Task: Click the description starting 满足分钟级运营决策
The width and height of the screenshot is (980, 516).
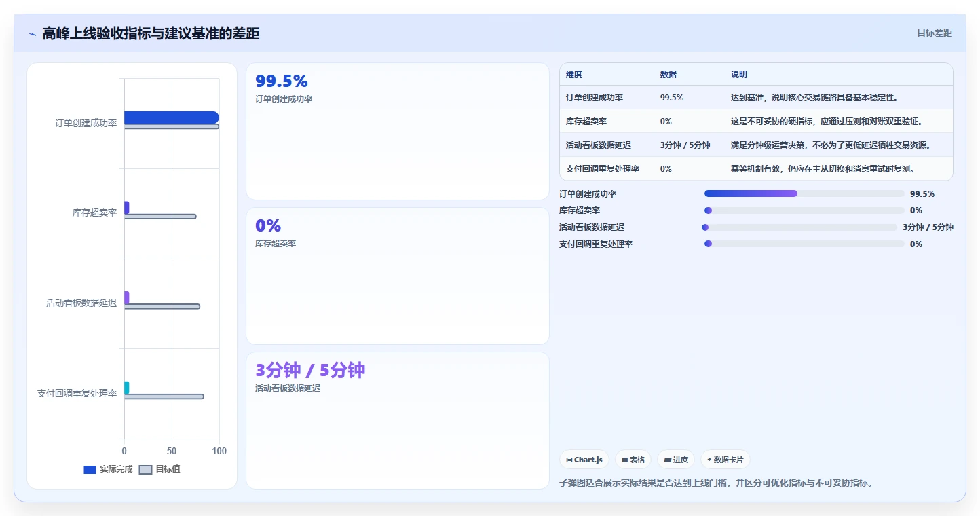Action: (831, 145)
